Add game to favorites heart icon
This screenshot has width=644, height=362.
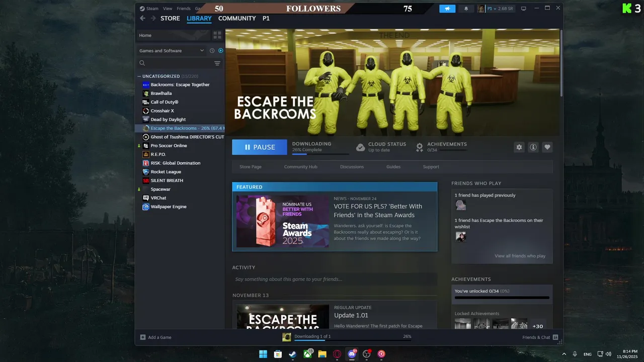pyautogui.click(x=547, y=147)
